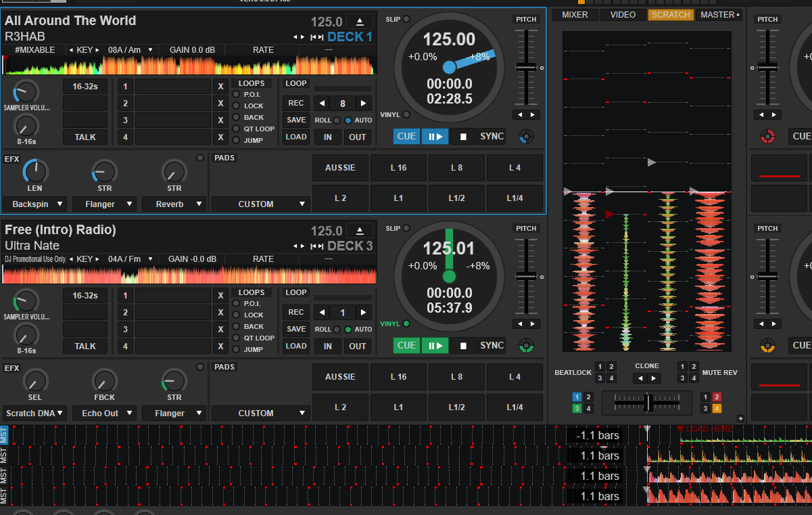Hit the Deck 1 stop button
This screenshot has width=812, height=515.
coord(463,137)
